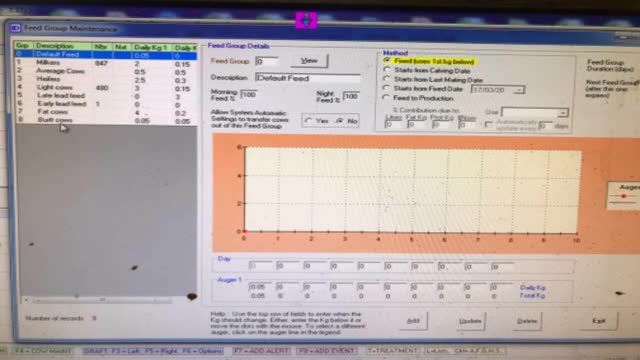Click the Feed Group number field
Viewport: 640px width, 360px height.
267,61
